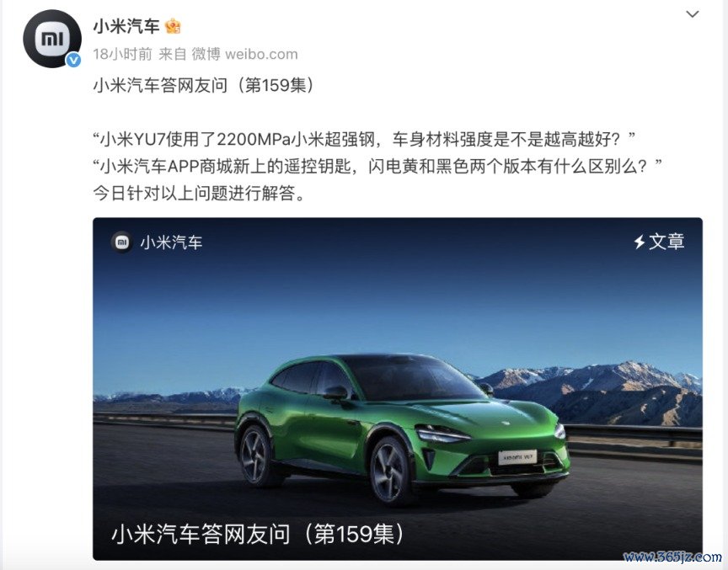Click the article title caption 第159集
The height and width of the screenshot is (570, 728).
click(258, 534)
